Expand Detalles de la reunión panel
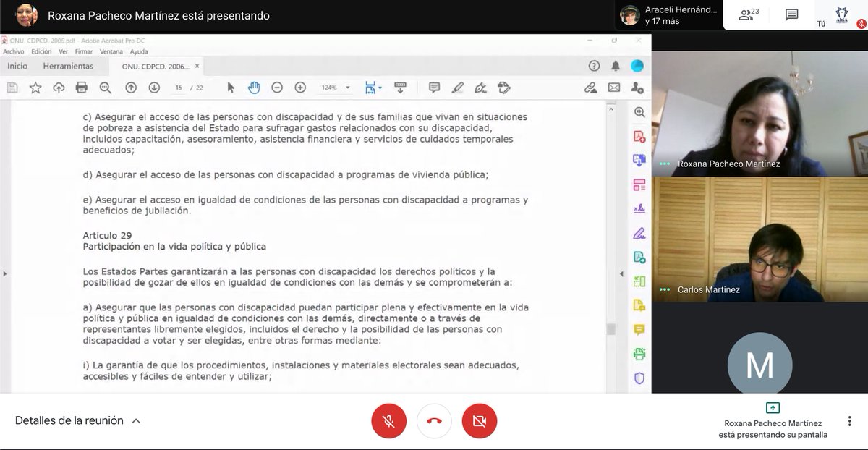This screenshot has height=450, width=868. (78, 420)
